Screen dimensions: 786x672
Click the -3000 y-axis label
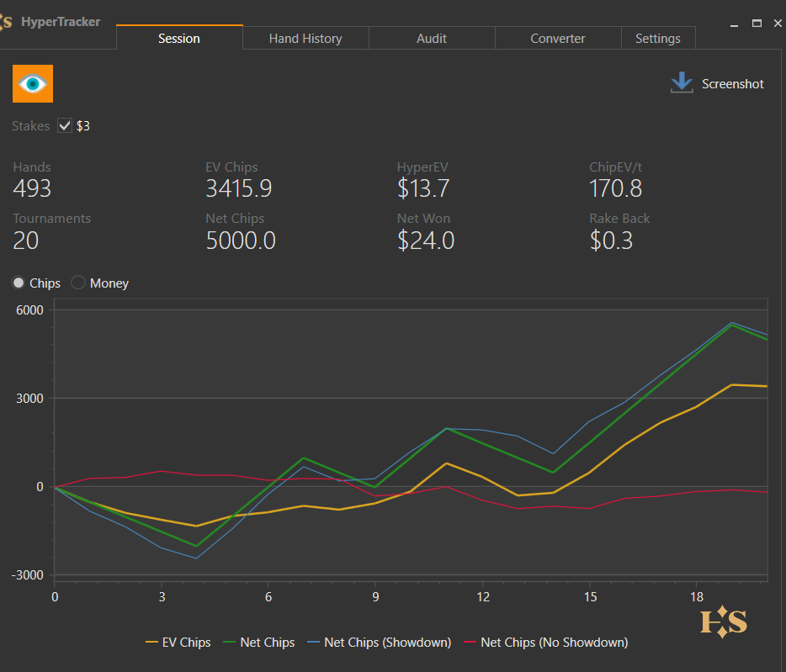[x=27, y=574]
